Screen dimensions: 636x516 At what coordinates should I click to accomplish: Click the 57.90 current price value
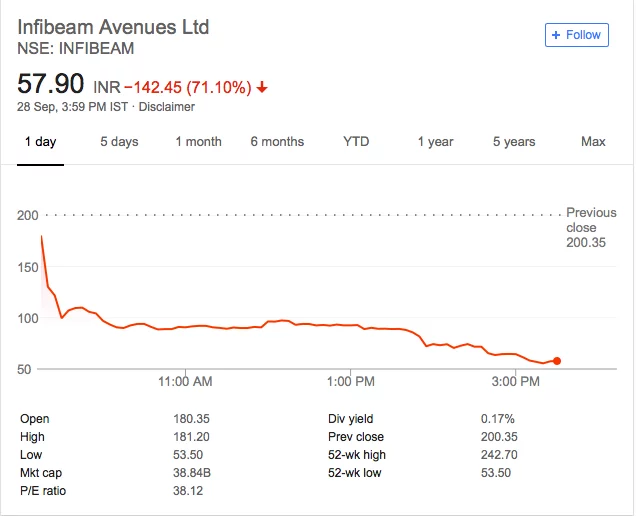51,84
